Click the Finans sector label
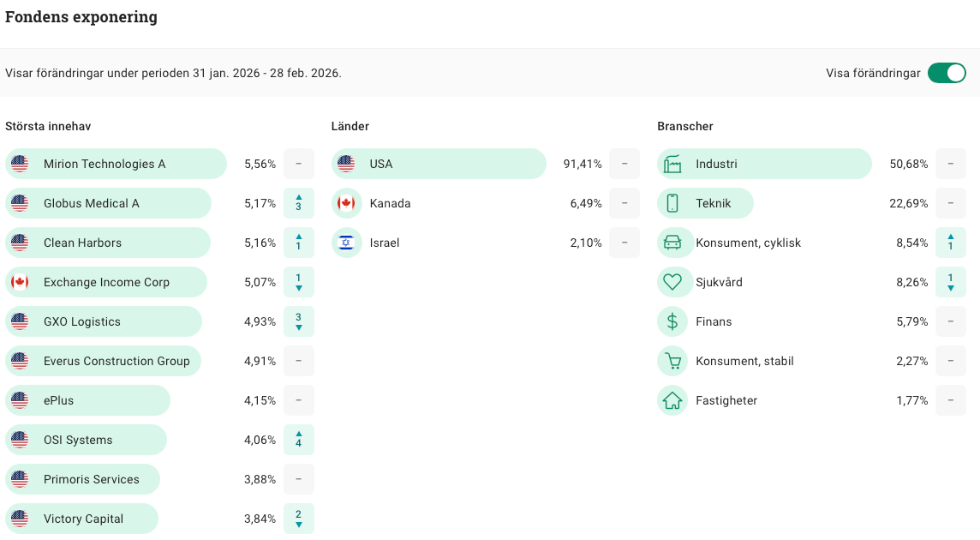Screen dimensions: 980x540 click(714, 321)
